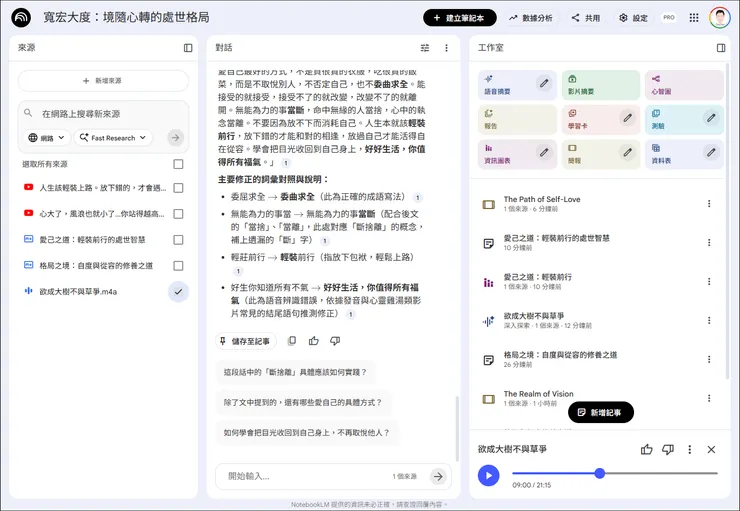740x511 pixels.
Task: Tick the 選取所有來源 checkbox
Action: pos(178,164)
